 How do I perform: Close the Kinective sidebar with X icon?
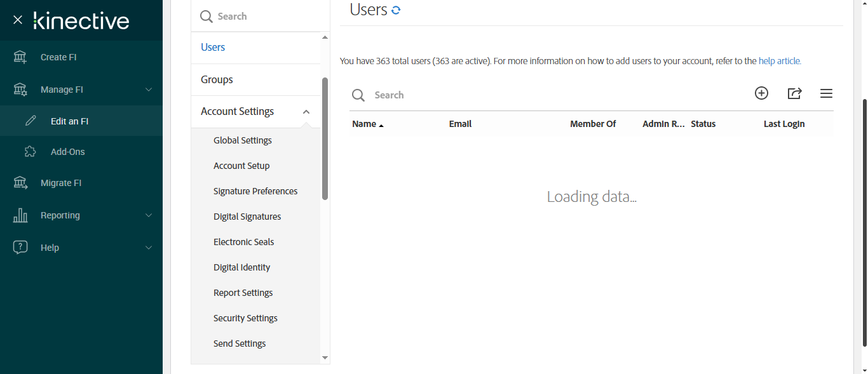coord(18,20)
